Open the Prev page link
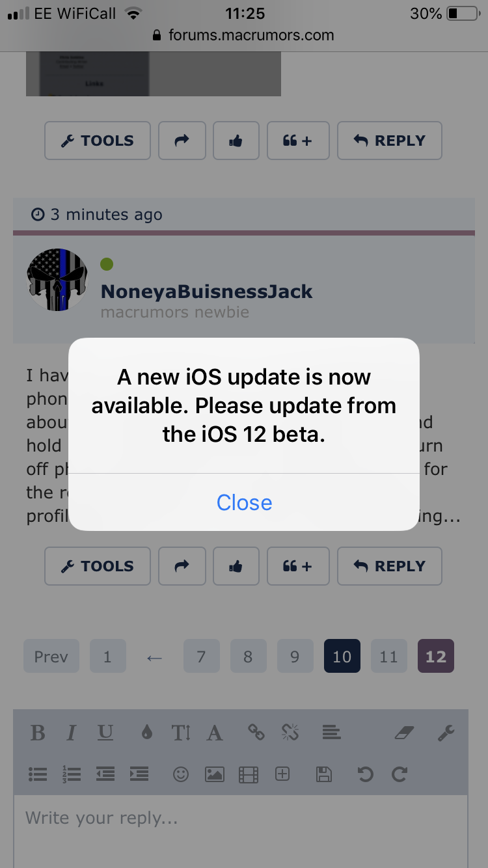This screenshot has width=488, height=868. [51, 656]
